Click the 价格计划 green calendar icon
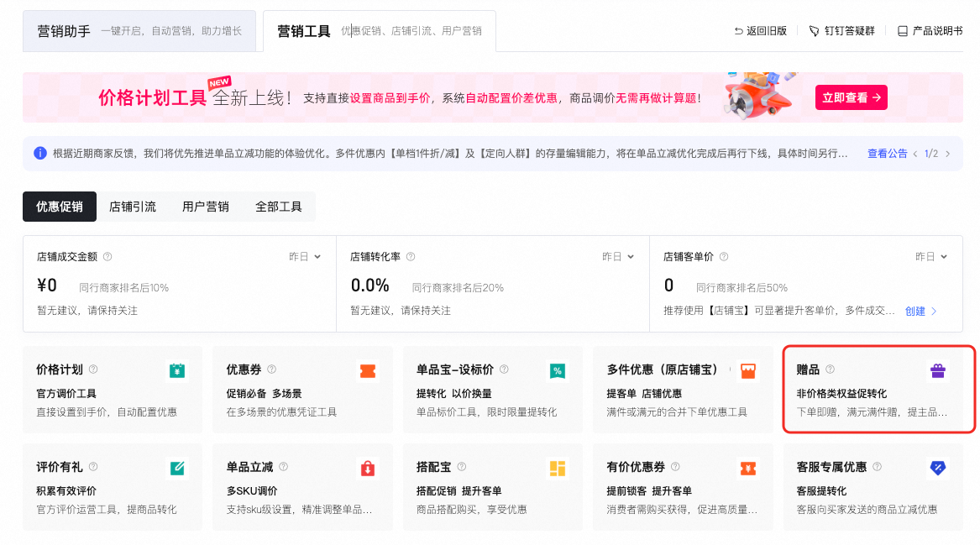 [x=177, y=371]
